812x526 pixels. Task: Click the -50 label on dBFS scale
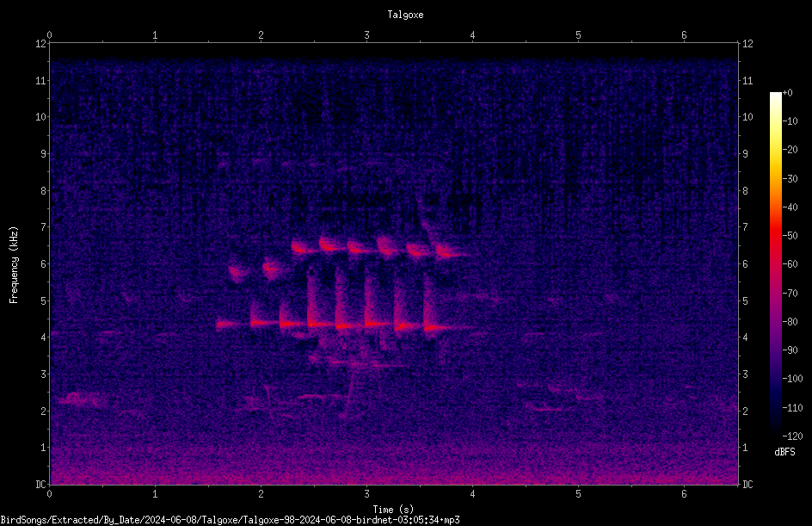coord(790,235)
